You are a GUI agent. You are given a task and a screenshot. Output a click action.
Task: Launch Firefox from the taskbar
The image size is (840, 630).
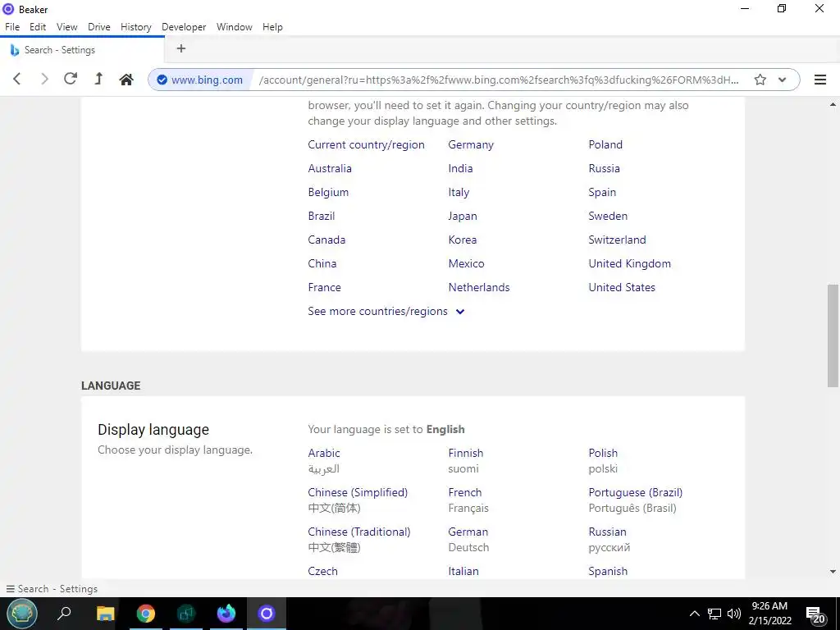(226, 614)
